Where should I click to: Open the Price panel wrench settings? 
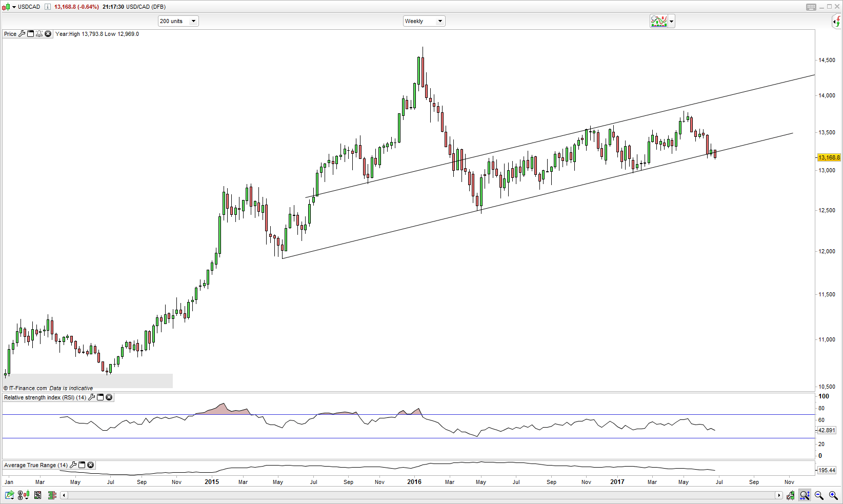(22, 34)
